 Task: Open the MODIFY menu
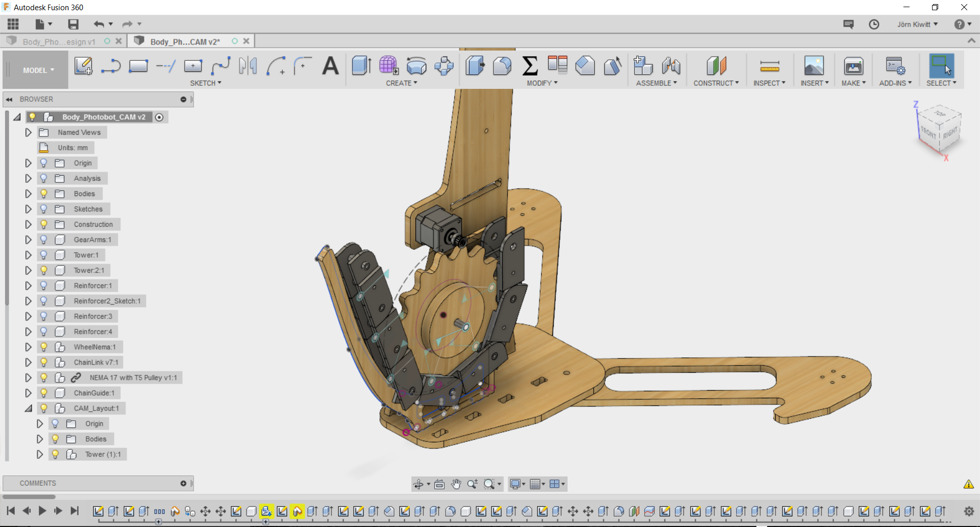click(x=542, y=83)
